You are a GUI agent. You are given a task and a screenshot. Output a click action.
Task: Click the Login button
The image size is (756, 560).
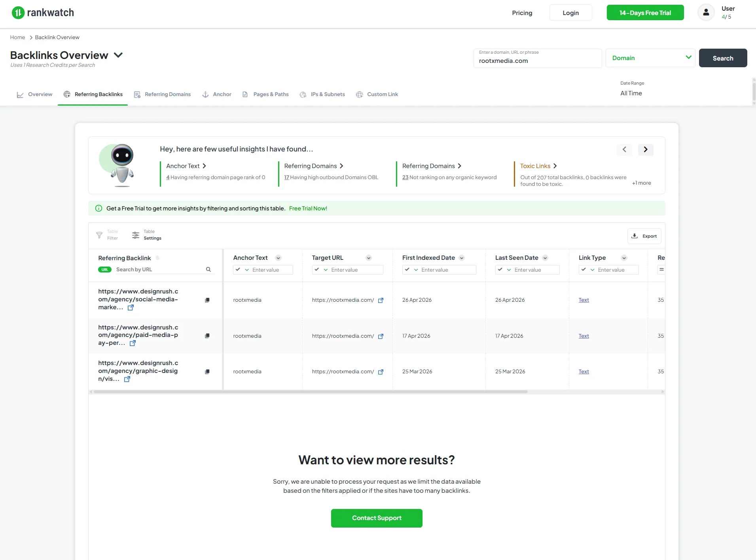coord(570,13)
